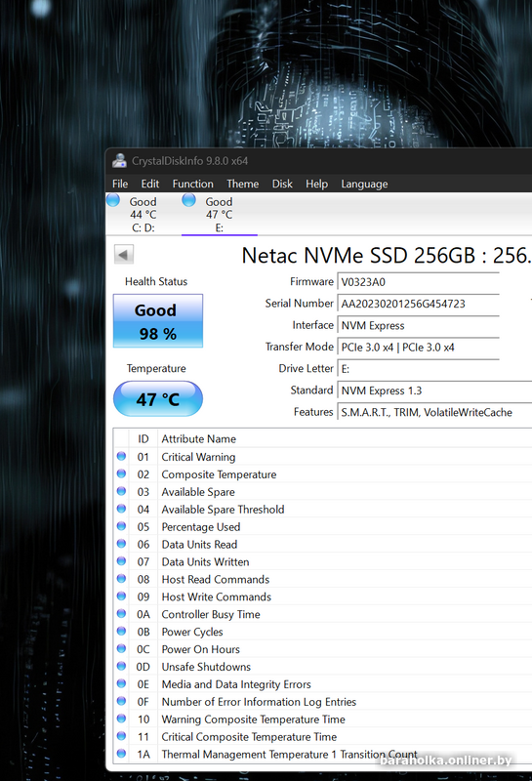Click the status dot for Critical Composite Temperature Time
This screenshot has width=532, height=781.
coord(121,736)
